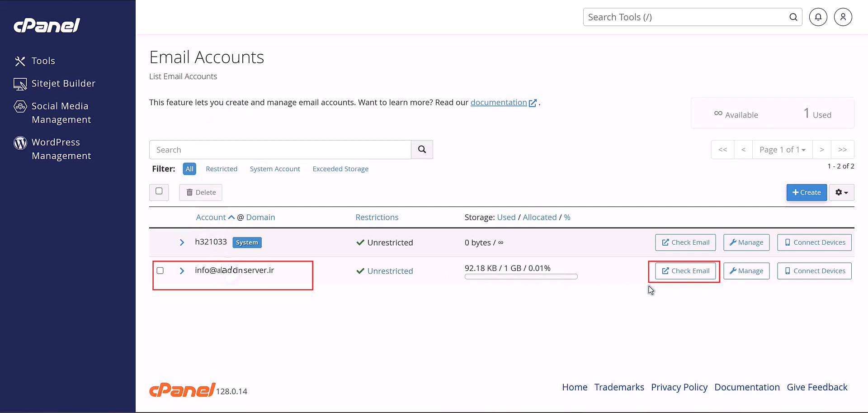Select the System Account filter
Viewport: 868px width, 413px height.
(x=275, y=169)
